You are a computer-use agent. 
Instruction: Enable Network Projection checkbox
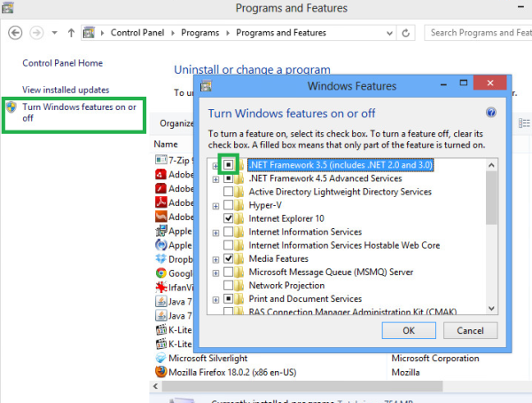click(x=229, y=286)
